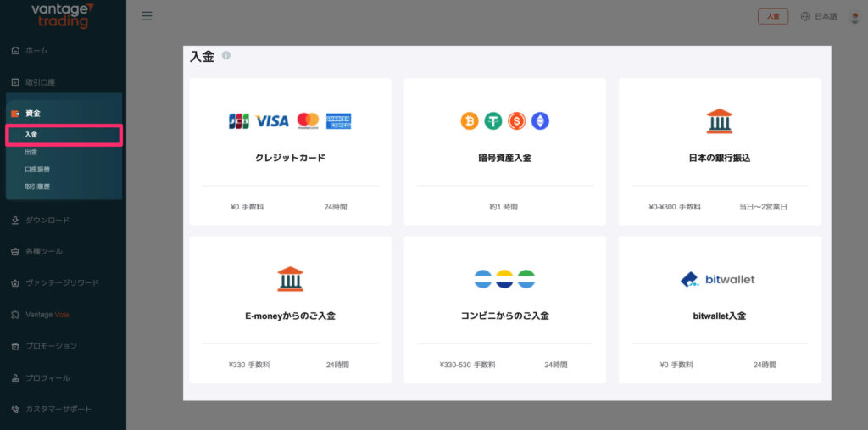Click the プロモーション gift icon
Viewport: 868px width, 430px height.
click(15, 346)
